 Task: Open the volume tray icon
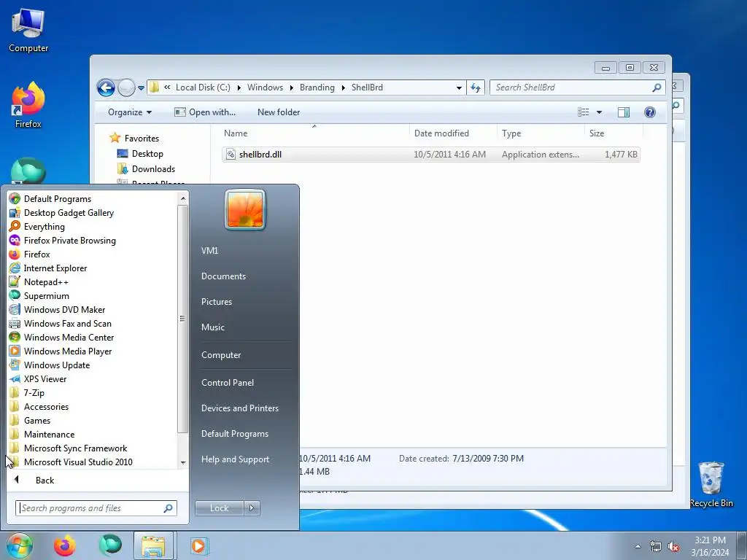(673, 547)
